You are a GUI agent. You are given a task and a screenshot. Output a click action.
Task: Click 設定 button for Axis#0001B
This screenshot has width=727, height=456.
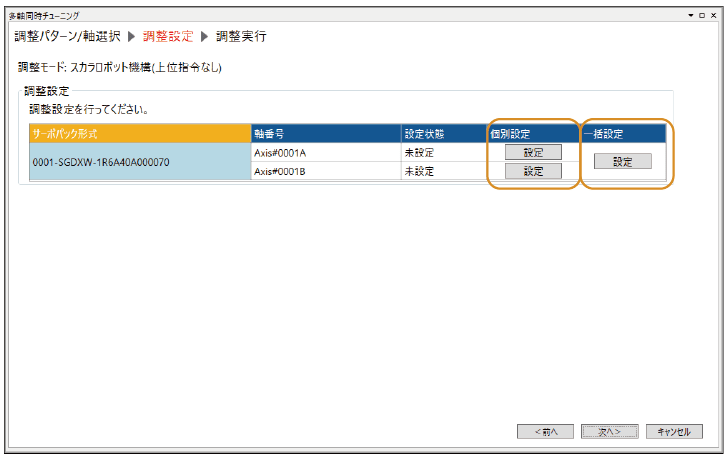click(x=533, y=171)
